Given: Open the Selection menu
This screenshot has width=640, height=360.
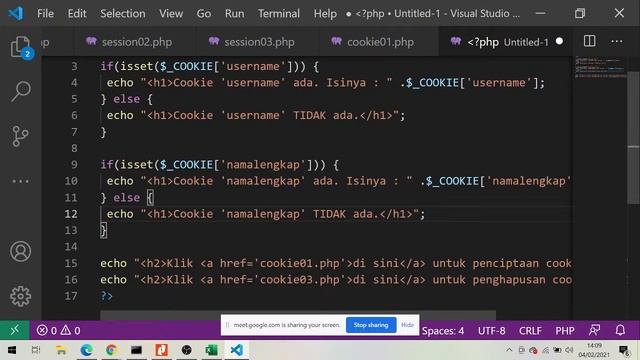Looking at the screenshot, I should coord(122,13).
